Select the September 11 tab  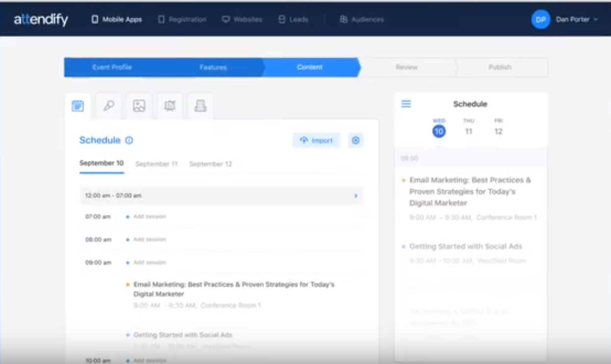tap(156, 164)
